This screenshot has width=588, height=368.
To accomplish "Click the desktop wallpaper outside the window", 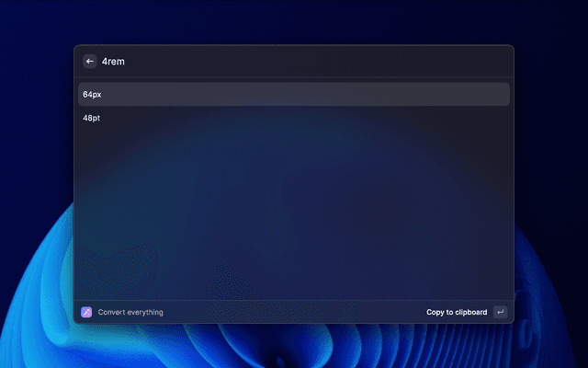I will click(551, 184).
